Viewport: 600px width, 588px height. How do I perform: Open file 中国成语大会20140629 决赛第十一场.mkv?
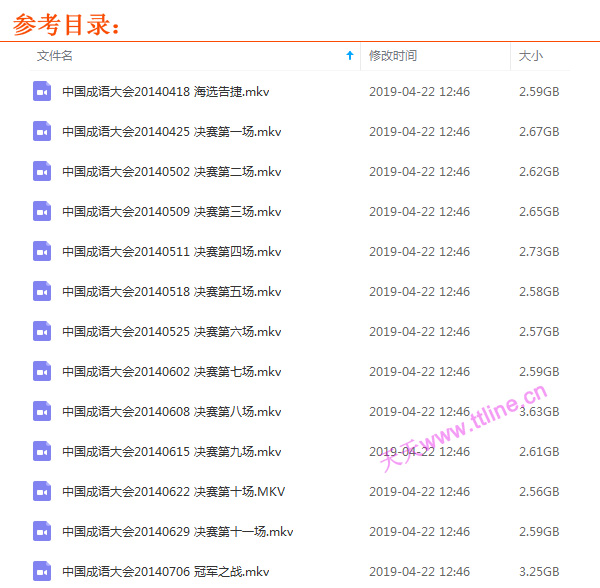coord(177,532)
